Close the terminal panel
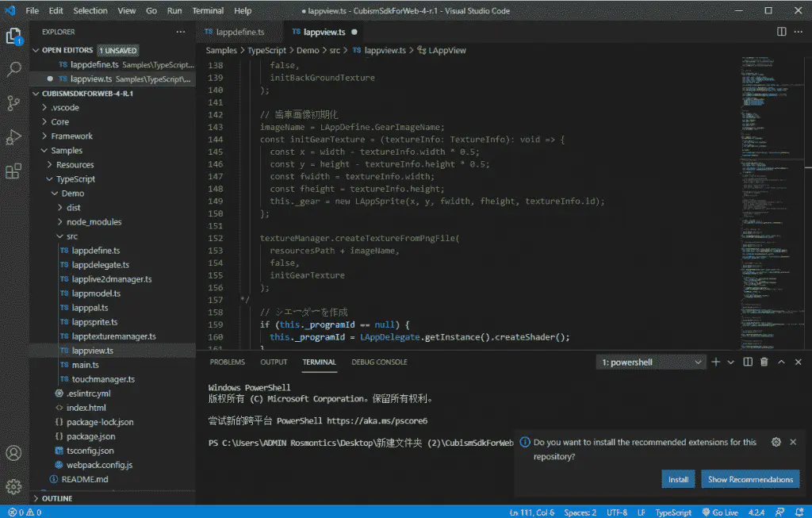Screen dimensions: 812x518 [x=798, y=362]
